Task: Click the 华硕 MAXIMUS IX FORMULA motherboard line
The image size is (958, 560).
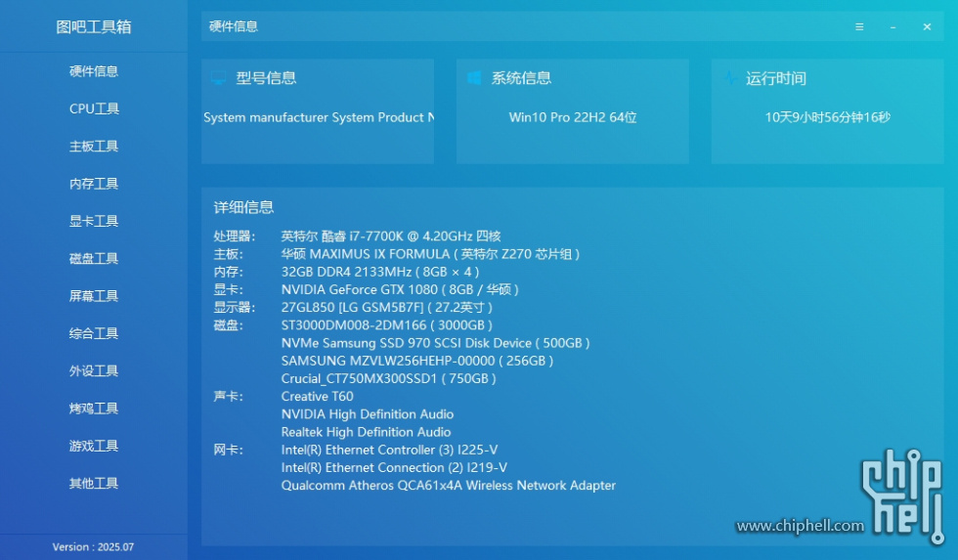Action: point(430,254)
